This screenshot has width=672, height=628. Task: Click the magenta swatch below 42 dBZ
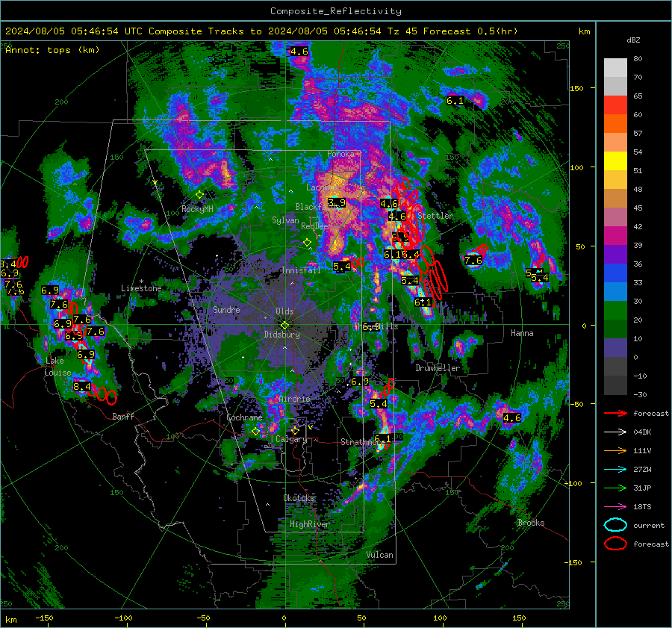point(615,235)
